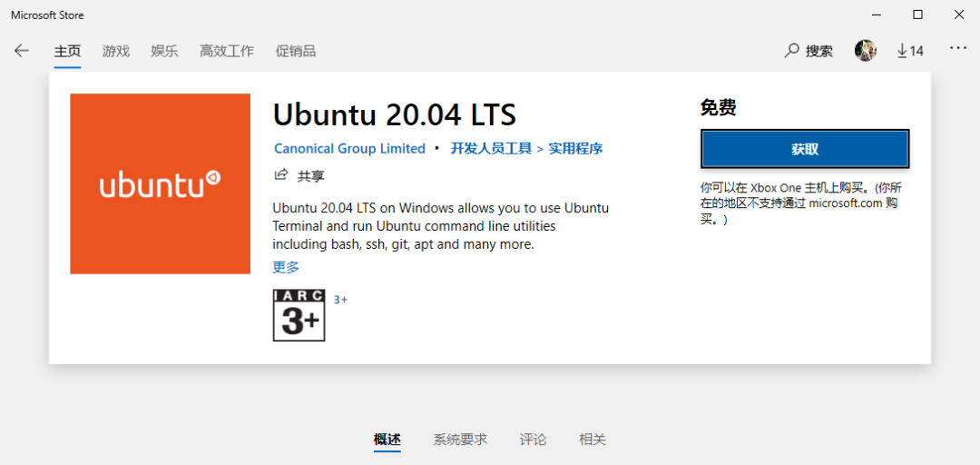Switch to the 娱乐 tab
The height and width of the screenshot is (465, 980).
point(164,52)
